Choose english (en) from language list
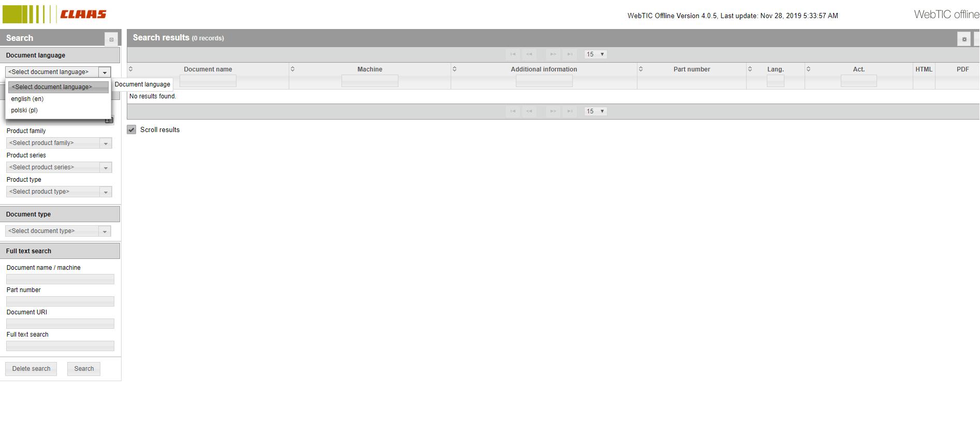The height and width of the screenshot is (435, 980). click(58, 99)
